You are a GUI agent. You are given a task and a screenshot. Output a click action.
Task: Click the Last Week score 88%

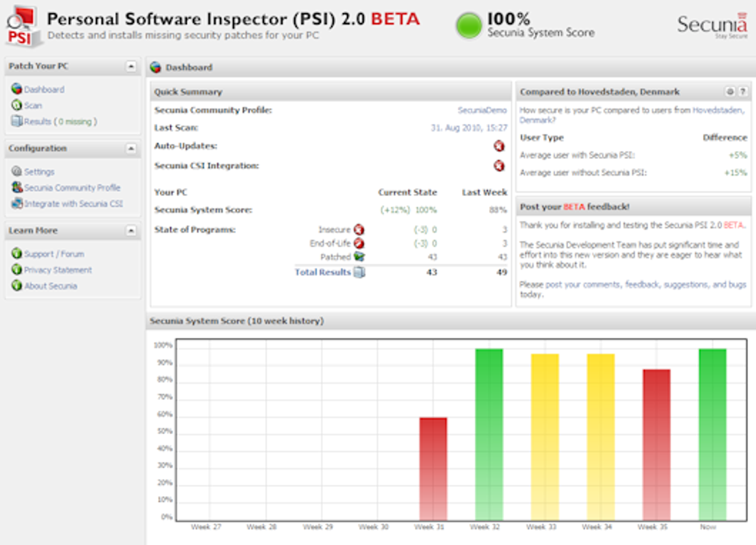[x=498, y=210]
